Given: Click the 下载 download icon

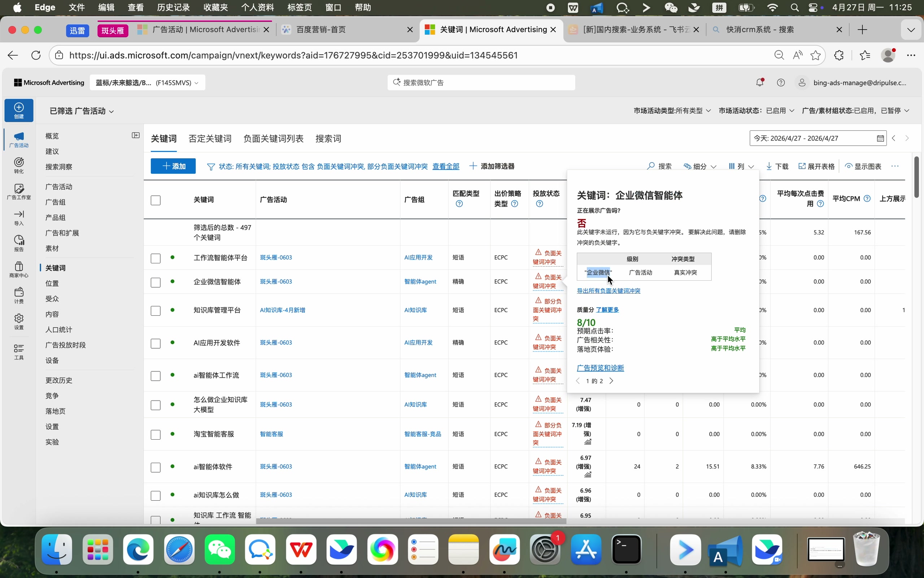Looking at the screenshot, I should 768,166.
